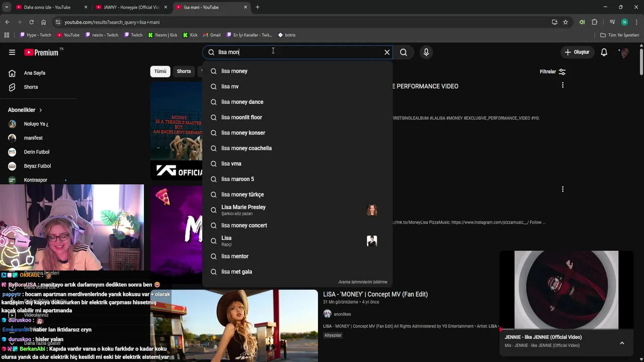Screen dimensions: 644x362
Task: Click the green volume extension icon
Action: tap(582, 22)
